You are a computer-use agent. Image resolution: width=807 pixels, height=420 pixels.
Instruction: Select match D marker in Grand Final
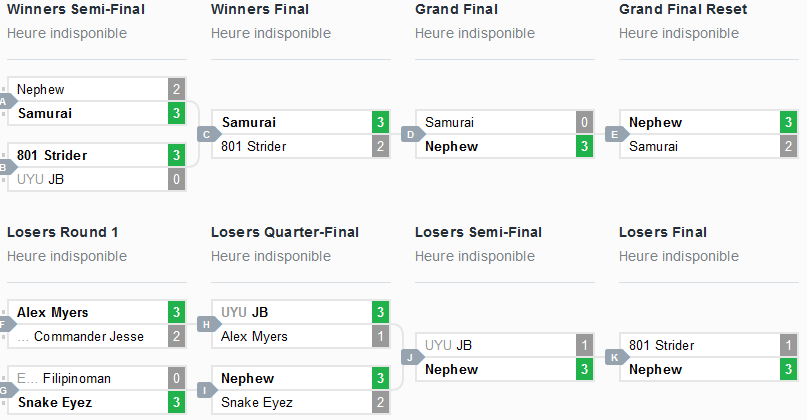tap(412, 134)
